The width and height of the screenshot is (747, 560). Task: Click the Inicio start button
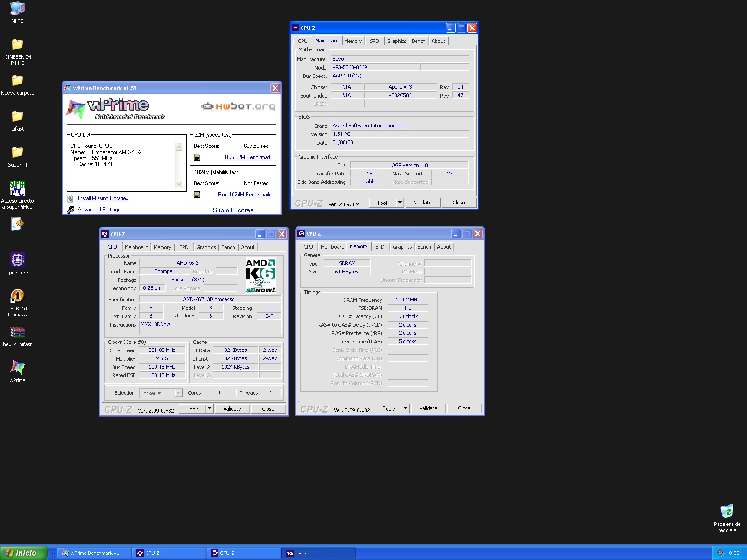[x=23, y=553]
